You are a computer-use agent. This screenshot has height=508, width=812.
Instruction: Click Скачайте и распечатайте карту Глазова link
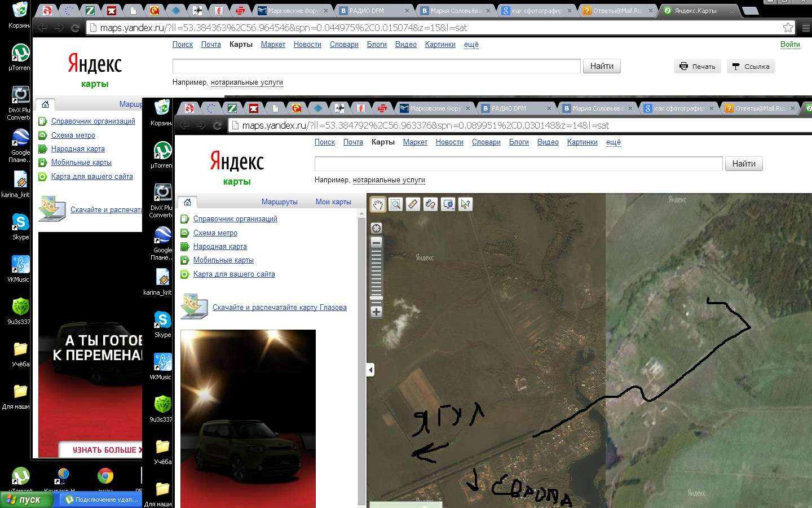279,308
